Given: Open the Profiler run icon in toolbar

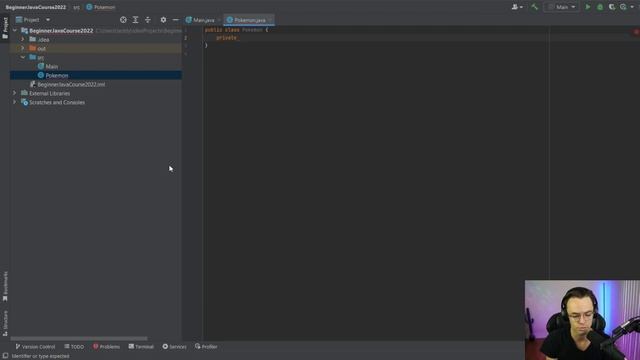Looking at the screenshot, I should pyautogui.click(x=623, y=7).
